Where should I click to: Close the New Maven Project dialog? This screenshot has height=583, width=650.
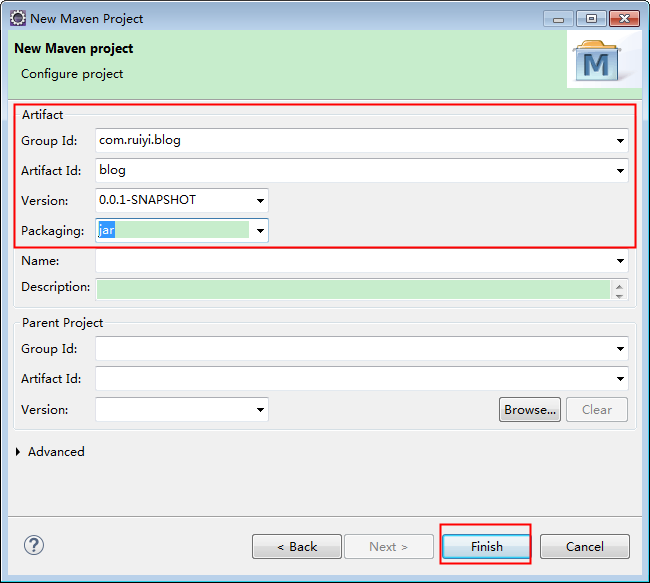tap(624, 19)
